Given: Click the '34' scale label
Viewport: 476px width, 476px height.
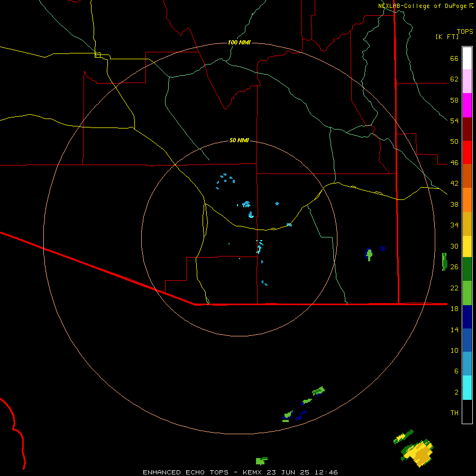Looking at the screenshot, I should click(x=454, y=225).
